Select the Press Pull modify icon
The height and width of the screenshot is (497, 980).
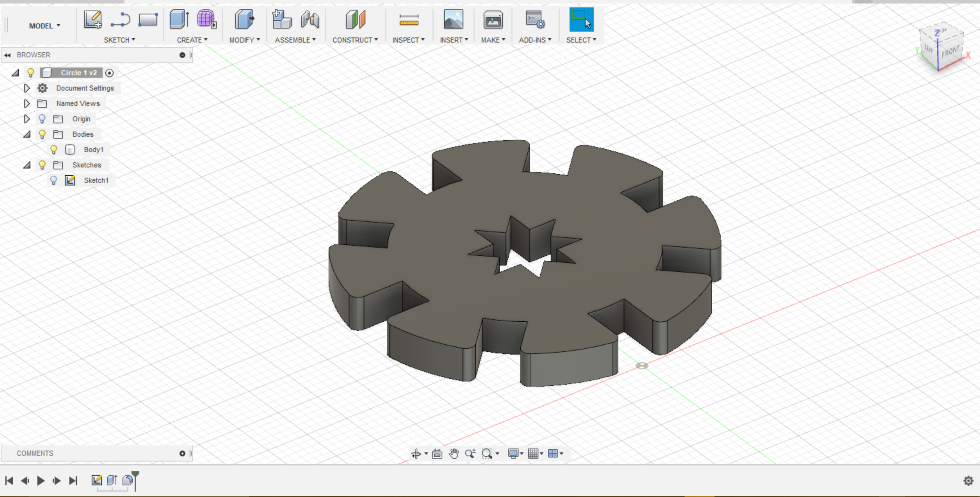coord(244,19)
